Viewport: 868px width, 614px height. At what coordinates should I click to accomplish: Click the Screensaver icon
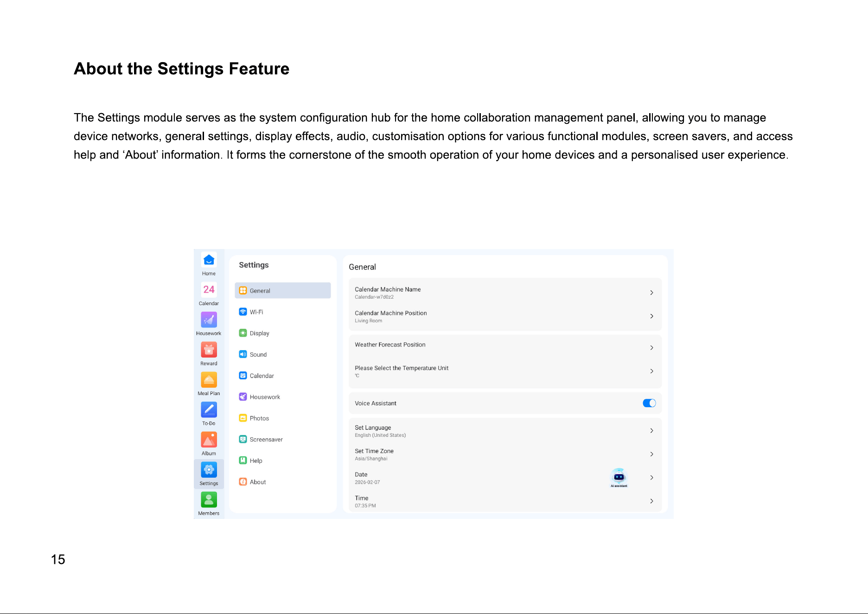[243, 439]
